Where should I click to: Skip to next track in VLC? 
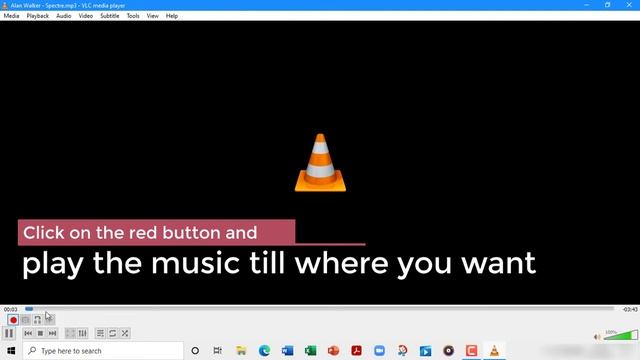tap(52, 333)
